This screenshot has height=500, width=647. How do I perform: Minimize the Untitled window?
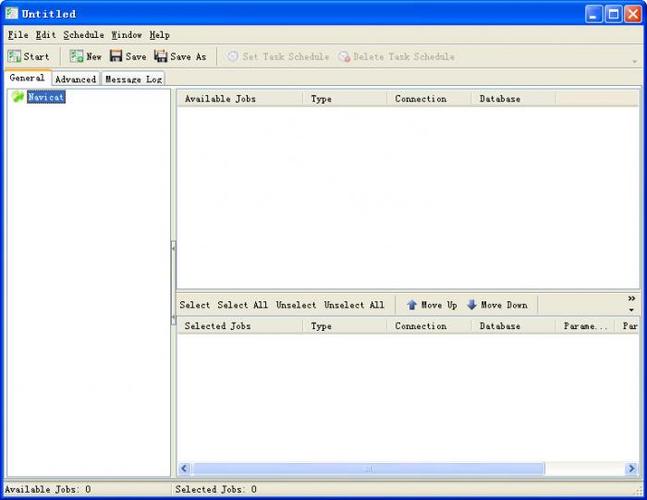click(x=593, y=14)
